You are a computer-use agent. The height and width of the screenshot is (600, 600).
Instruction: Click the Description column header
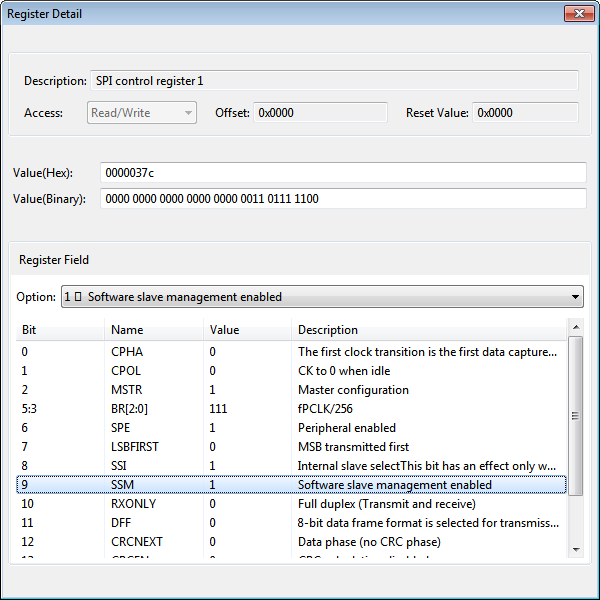point(429,329)
